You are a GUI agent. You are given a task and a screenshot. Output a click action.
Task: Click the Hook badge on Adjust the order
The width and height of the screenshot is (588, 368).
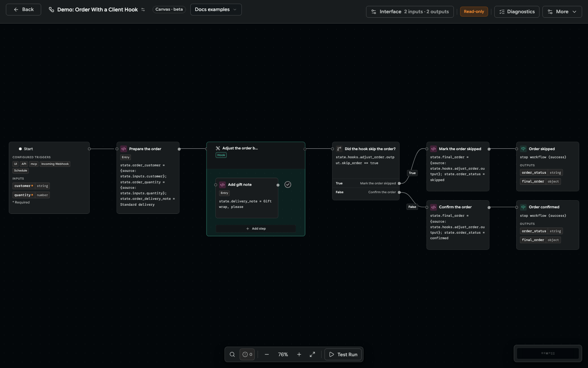221,155
